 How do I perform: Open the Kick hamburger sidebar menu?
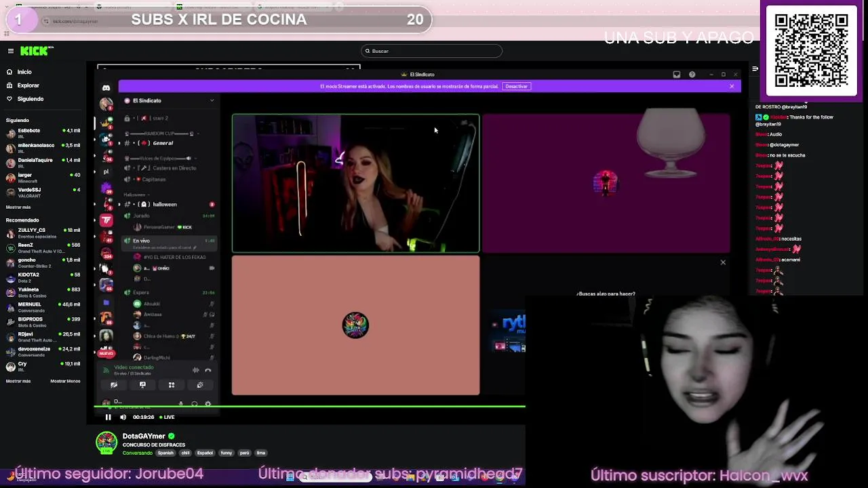[x=11, y=51]
